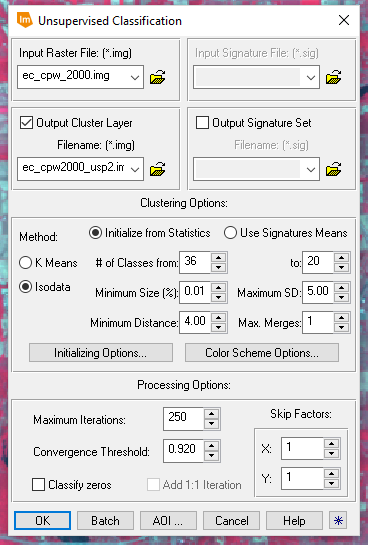The height and width of the screenshot is (545, 368).
Task: Decrease the classes 'to' value
Action: [342, 267]
